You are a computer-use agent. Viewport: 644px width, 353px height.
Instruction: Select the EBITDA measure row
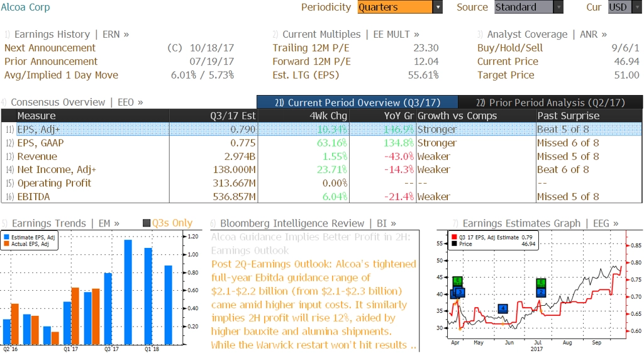[x=321, y=197]
